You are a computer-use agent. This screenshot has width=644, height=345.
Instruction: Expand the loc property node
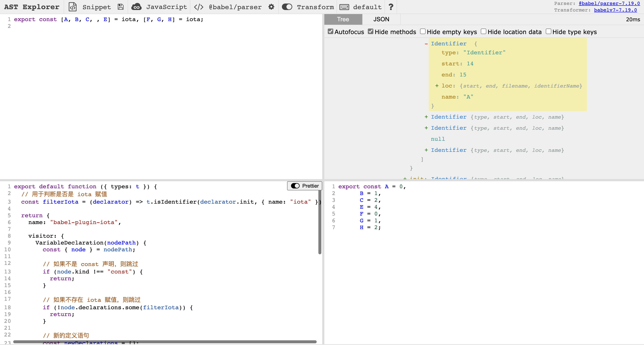(x=437, y=86)
